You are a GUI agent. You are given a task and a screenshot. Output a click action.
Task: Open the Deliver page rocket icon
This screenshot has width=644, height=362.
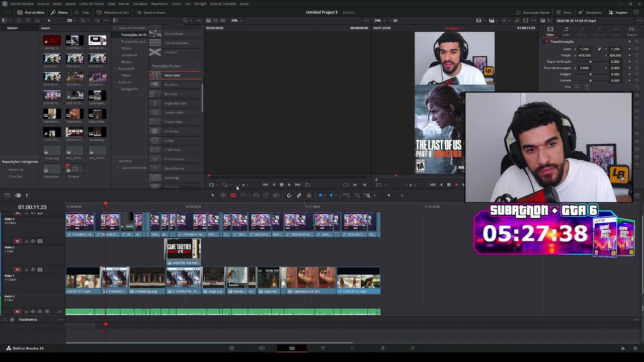[413, 348]
